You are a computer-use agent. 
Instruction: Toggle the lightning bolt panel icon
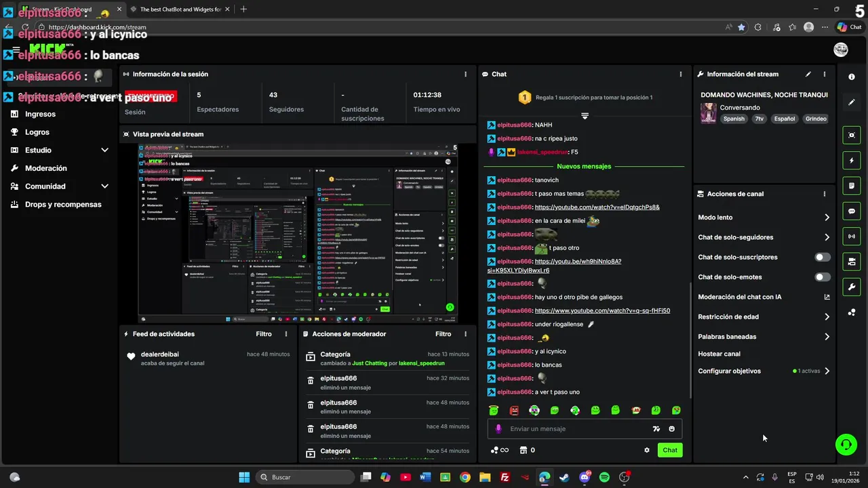pos(852,161)
